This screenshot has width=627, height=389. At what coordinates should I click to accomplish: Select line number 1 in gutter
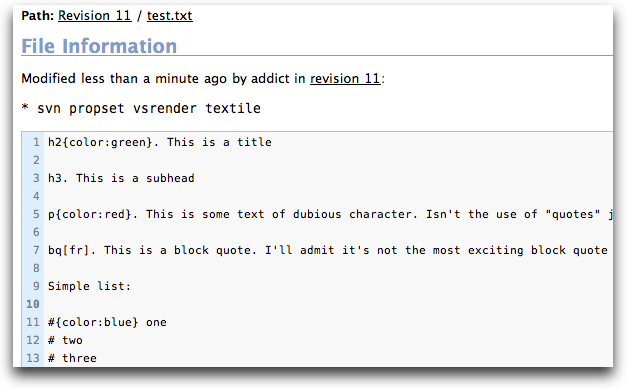36,142
